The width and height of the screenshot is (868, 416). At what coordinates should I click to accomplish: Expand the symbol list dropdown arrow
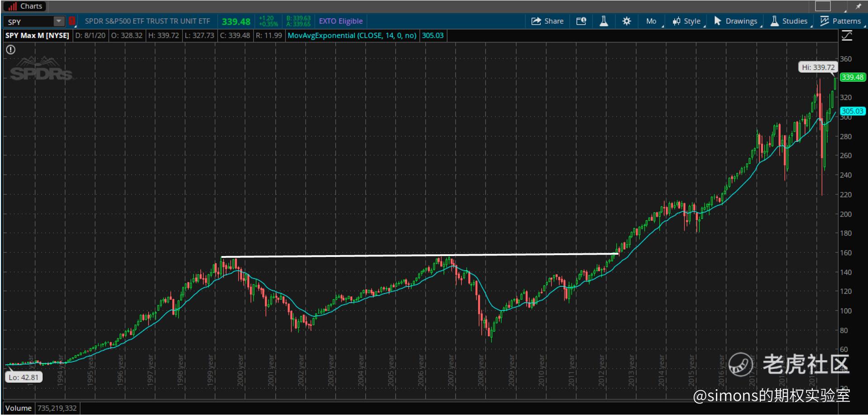[59, 21]
